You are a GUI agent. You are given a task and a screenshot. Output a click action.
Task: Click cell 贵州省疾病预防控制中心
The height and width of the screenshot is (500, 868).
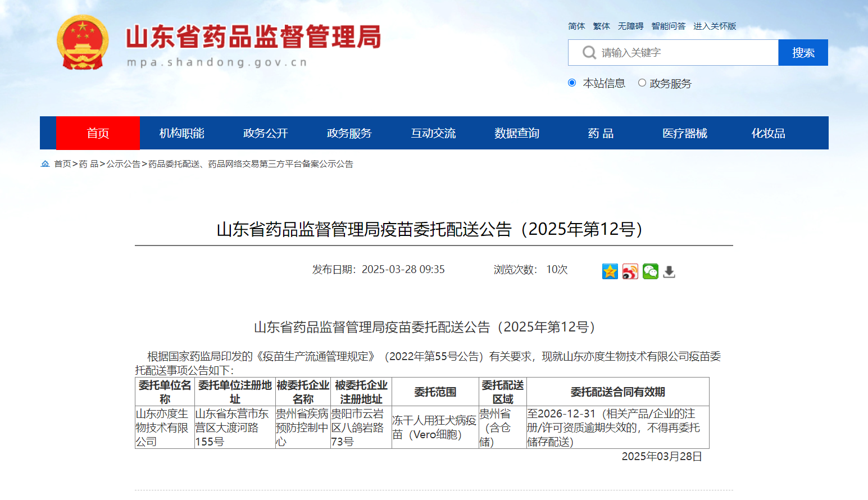(302, 428)
